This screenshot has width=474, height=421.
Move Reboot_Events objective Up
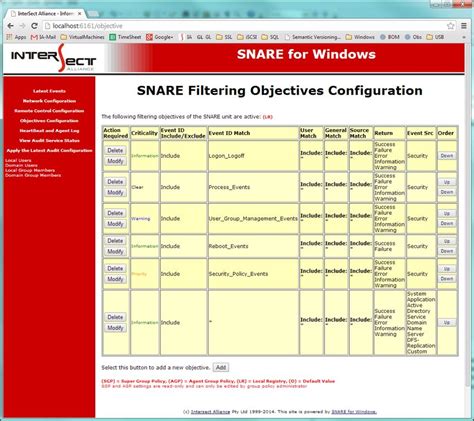(x=447, y=241)
